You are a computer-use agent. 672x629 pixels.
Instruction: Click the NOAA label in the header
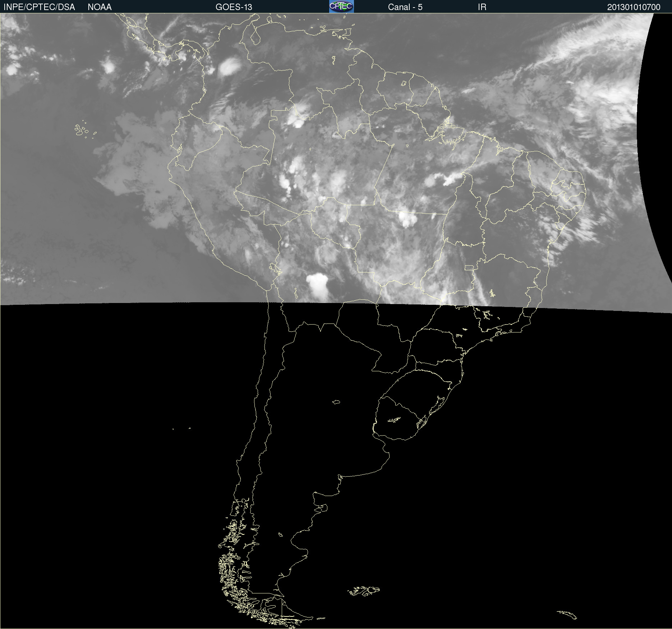[100, 7]
